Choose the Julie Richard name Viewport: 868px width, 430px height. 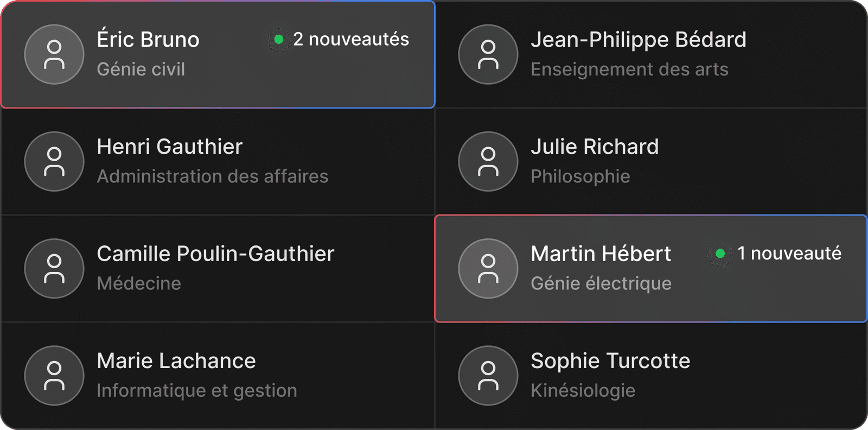tap(595, 147)
